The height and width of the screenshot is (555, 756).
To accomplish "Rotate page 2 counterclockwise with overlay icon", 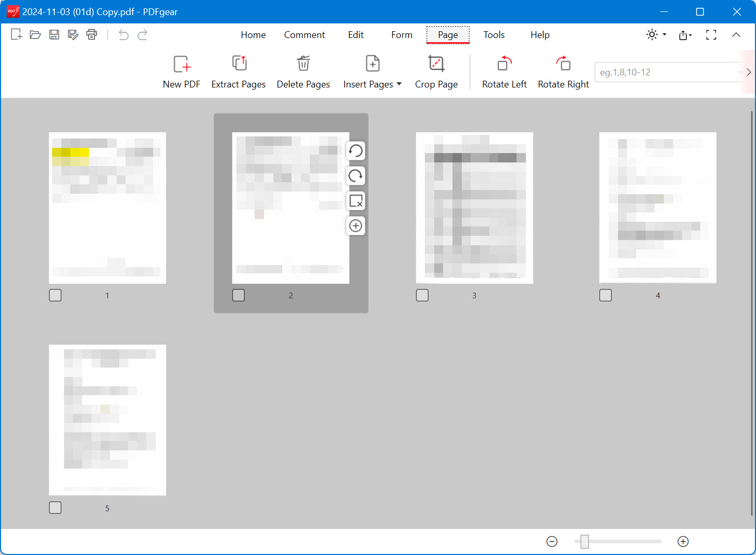I will [x=356, y=151].
